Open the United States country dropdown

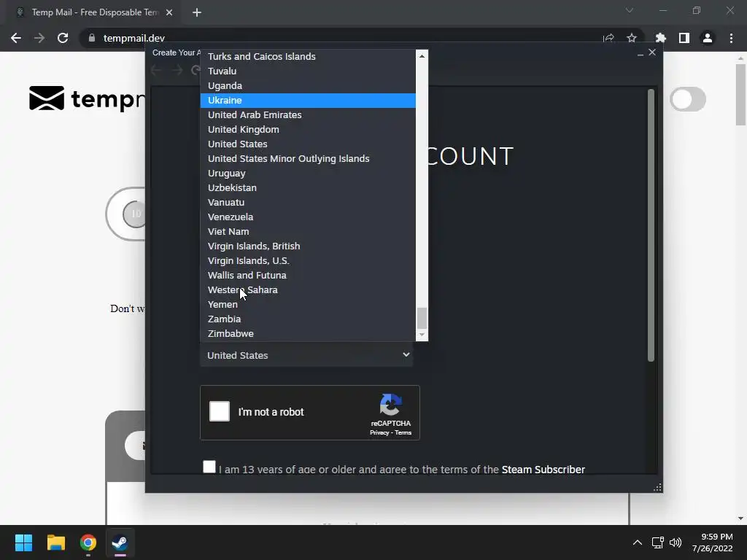306,355
